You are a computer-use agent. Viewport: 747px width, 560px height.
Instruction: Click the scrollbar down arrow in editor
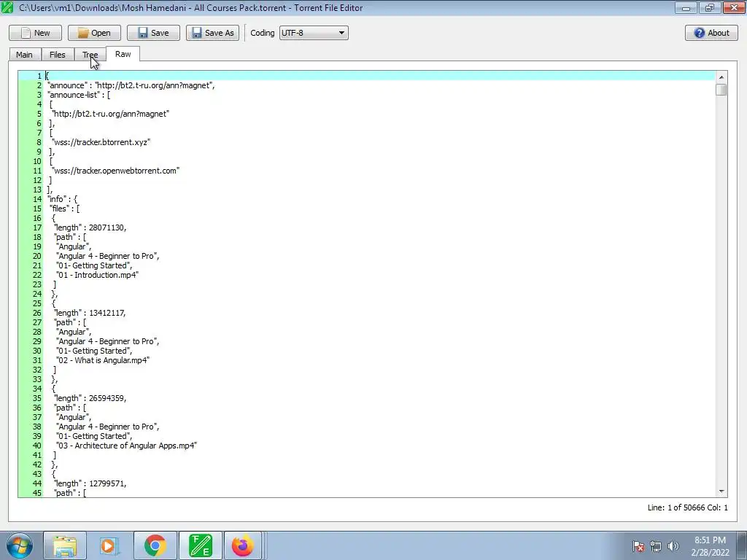tap(721, 491)
